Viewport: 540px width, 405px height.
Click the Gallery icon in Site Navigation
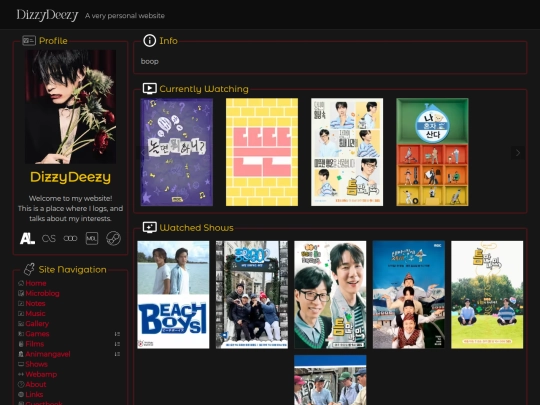point(21,324)
